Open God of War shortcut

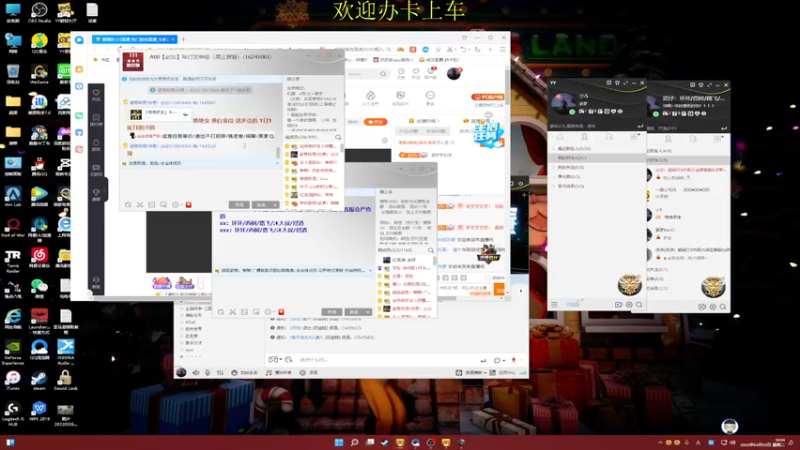tap(13, 227)
